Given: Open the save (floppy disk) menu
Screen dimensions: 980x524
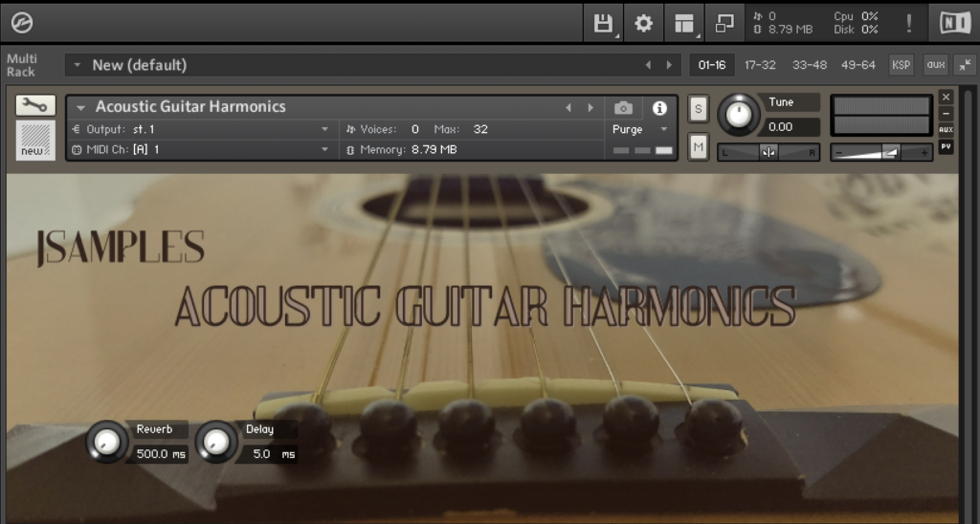Looking at the screenshot, I should [x=603, y=24].
